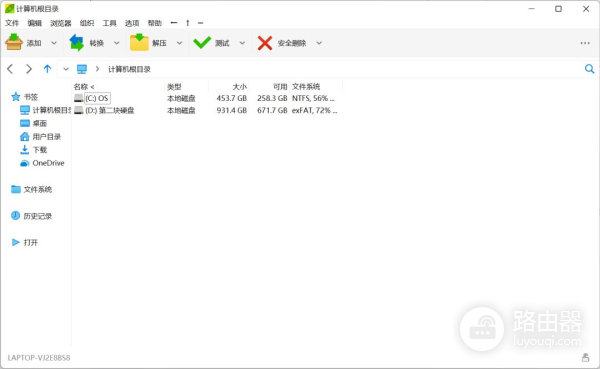The image size is (600, 369).
Task: Open the Organize (组织) menu
Action: pos(87,23)
